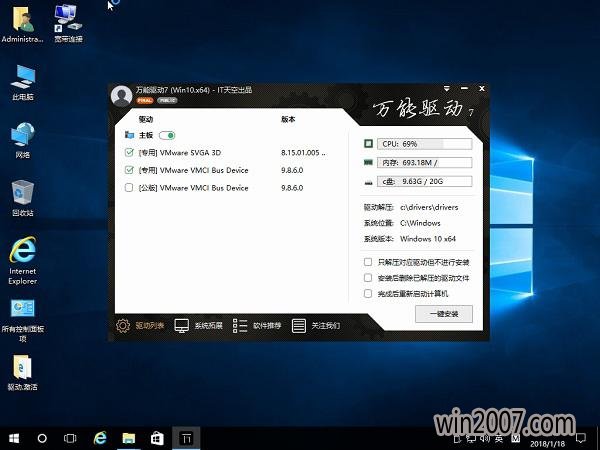Screen dimensions: 600x450
Task: Open Cortana search circle on the taskbar
Action: point(42,438)
